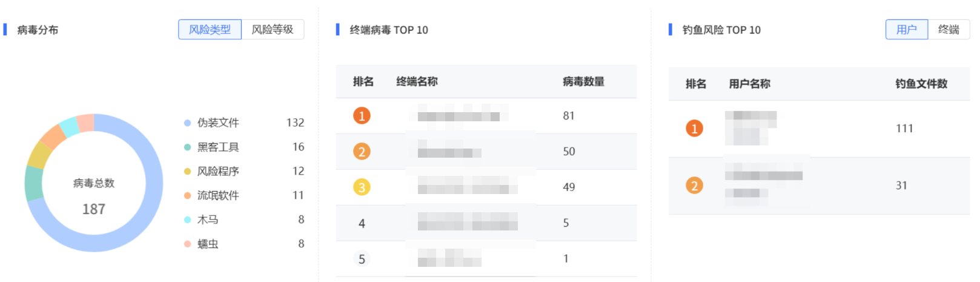Switch to 风险类型 tab

210,29
